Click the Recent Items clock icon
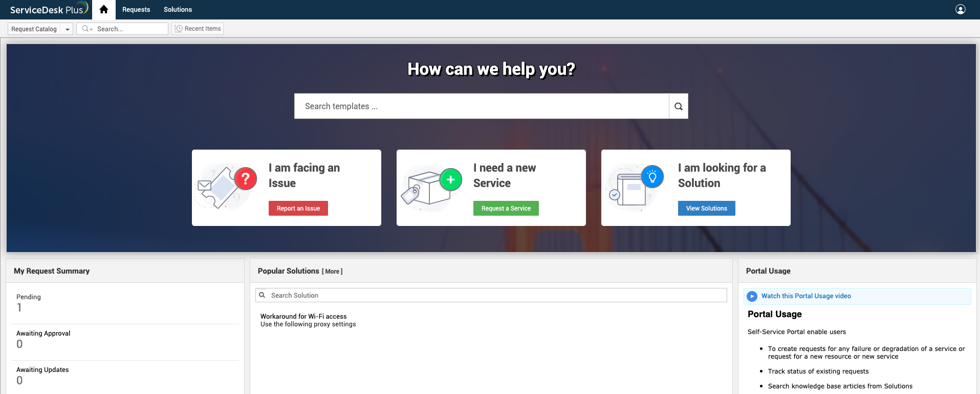This screenshot has width=980, height=394. pos(179,29)
